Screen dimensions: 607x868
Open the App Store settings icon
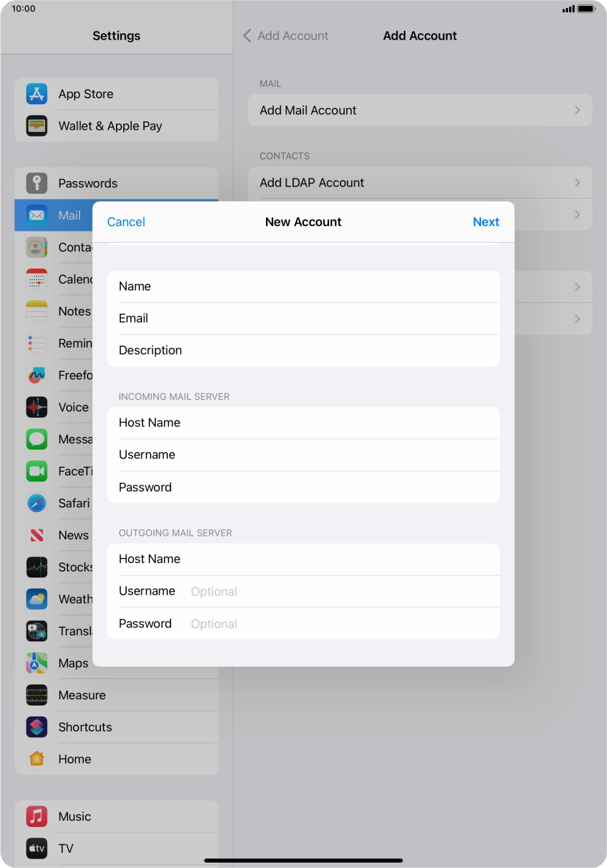tap(36, 93)
